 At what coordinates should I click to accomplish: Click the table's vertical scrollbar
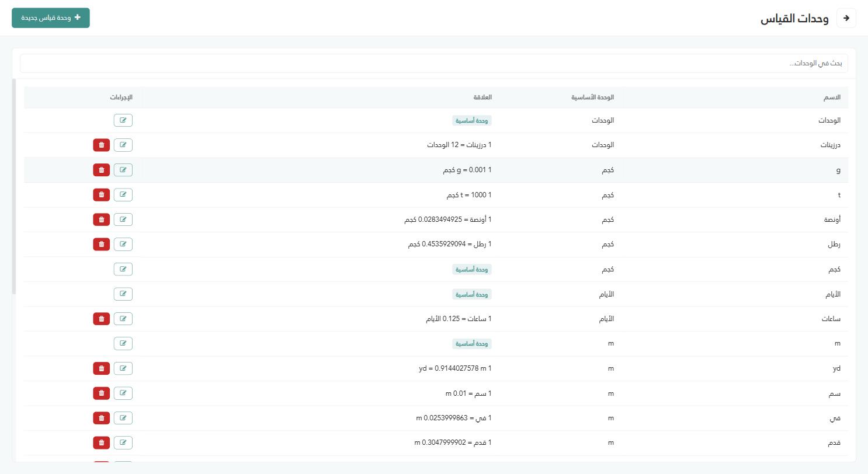coord(14,187)
